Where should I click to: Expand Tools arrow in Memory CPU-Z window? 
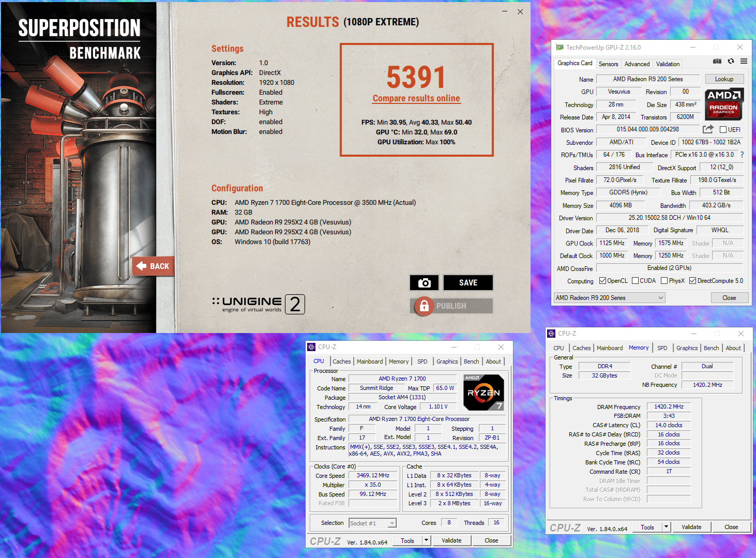pyautogui.click(x=666, y=527)
